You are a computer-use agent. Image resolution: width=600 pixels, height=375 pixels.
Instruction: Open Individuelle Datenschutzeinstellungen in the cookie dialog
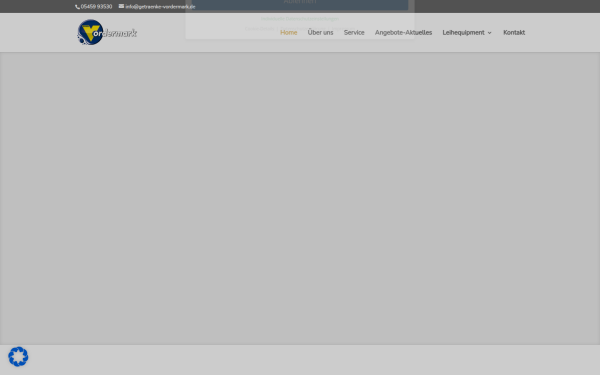(300, 19)
